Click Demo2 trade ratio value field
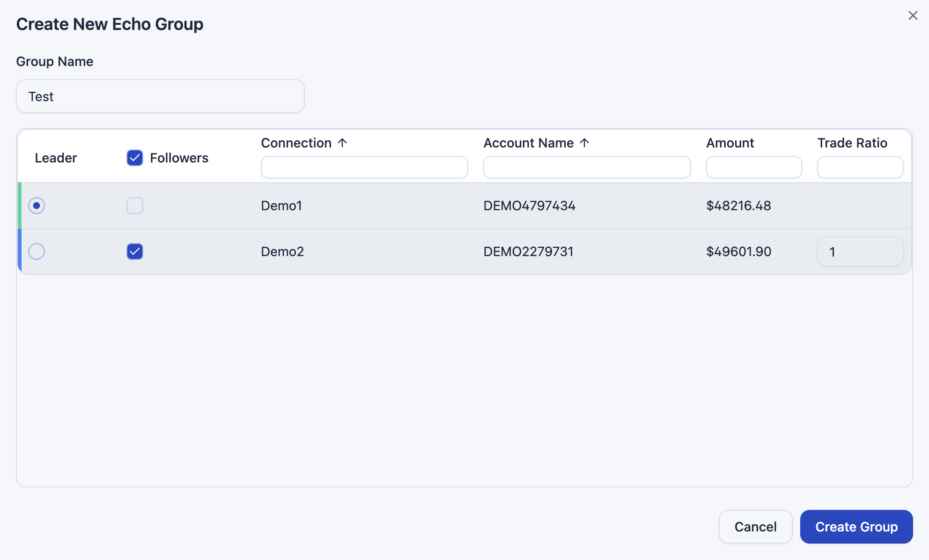This screenshot has width=929, height=560. [x=860, y=251]
